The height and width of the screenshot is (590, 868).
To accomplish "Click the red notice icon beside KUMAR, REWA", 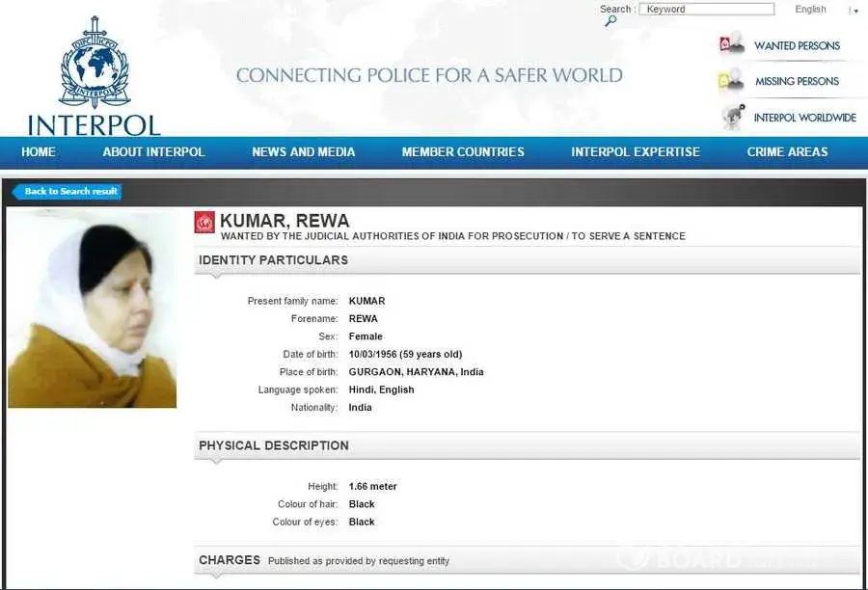I will [x=204, y=222].
